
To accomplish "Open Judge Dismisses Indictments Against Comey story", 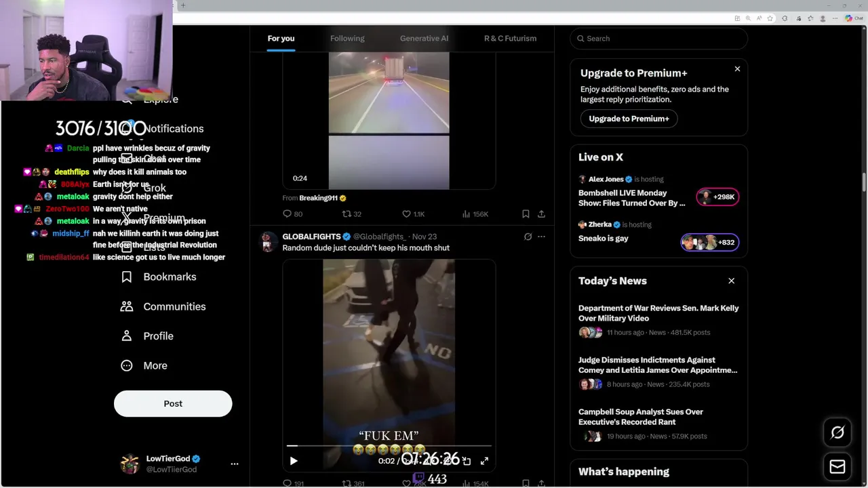I will (x=658, y=365).
